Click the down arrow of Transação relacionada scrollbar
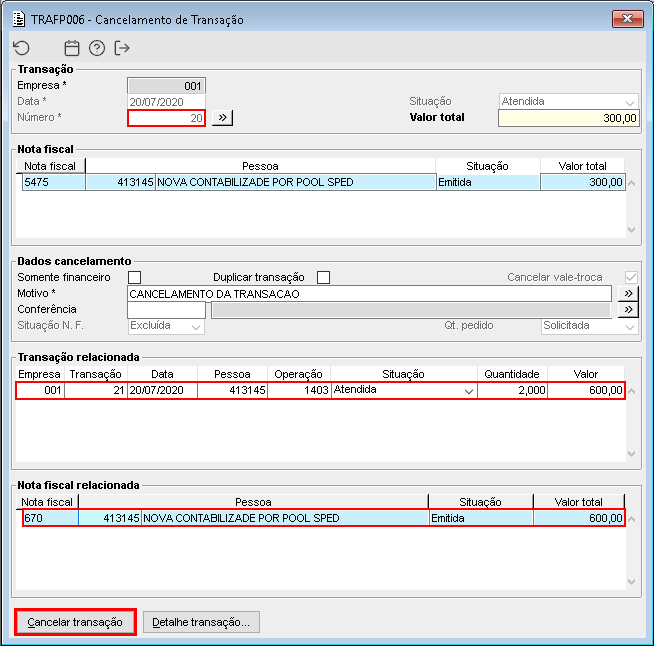Screen dimensions: 654x646 pos(631,453)
